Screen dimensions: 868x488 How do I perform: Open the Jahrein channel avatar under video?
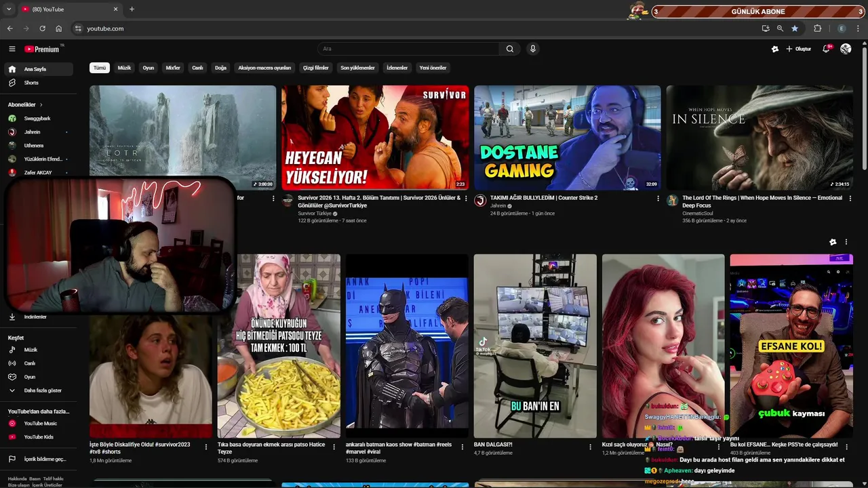click(x=480, y=201)
